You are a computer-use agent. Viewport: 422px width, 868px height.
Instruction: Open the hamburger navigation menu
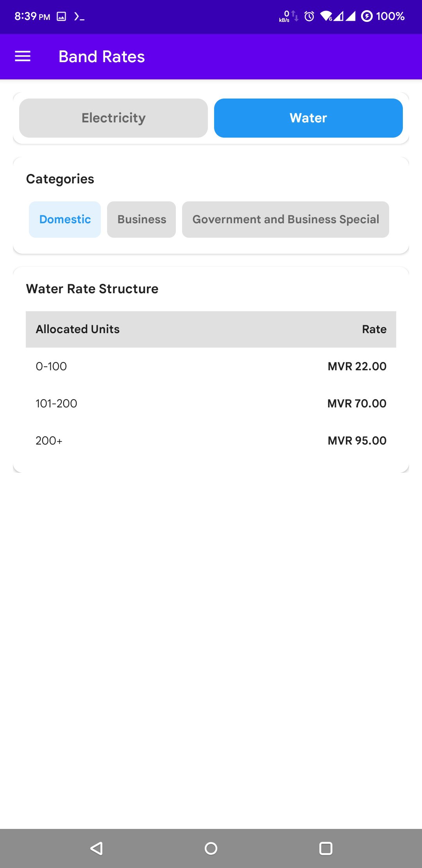point(23,57)
